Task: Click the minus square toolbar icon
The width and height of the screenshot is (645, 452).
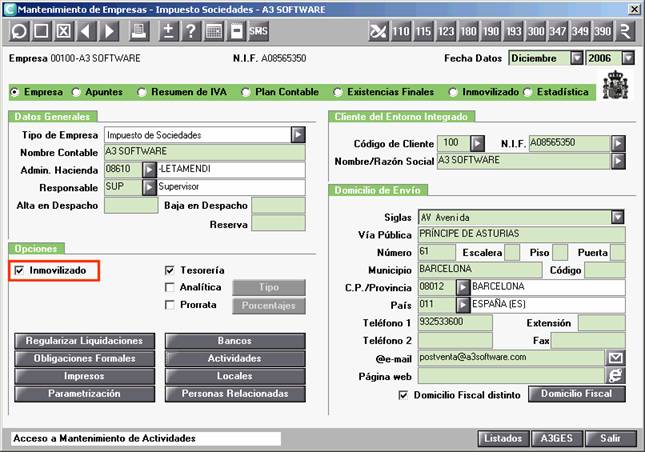Action: click(x=236, y=31)
